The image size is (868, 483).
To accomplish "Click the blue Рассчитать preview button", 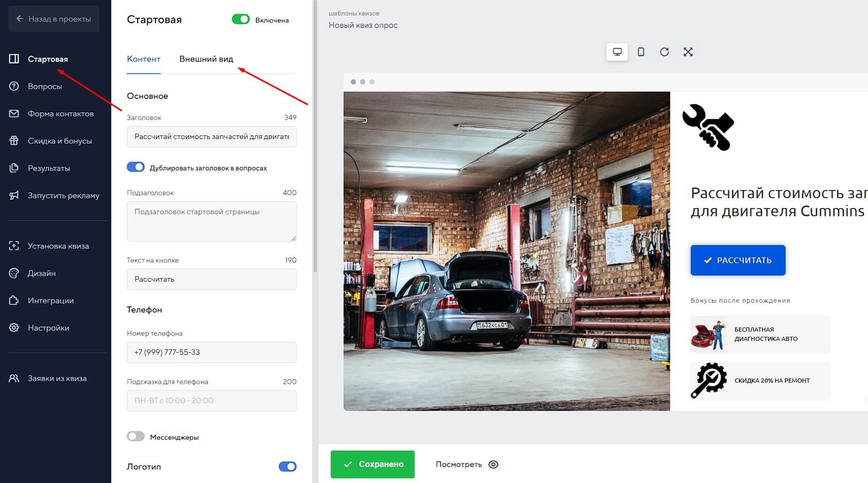I will click(x=738, y=261).
